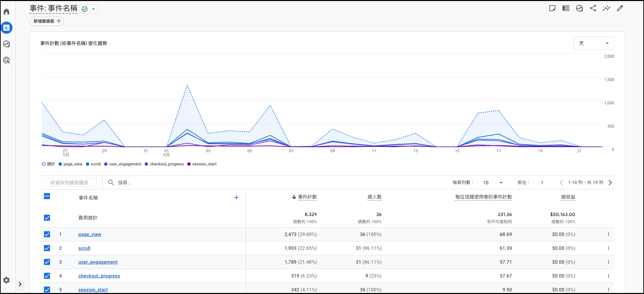
Task: Toggle the user_engagement legend series
Action: pyautogui.click(x=123, y=164)
